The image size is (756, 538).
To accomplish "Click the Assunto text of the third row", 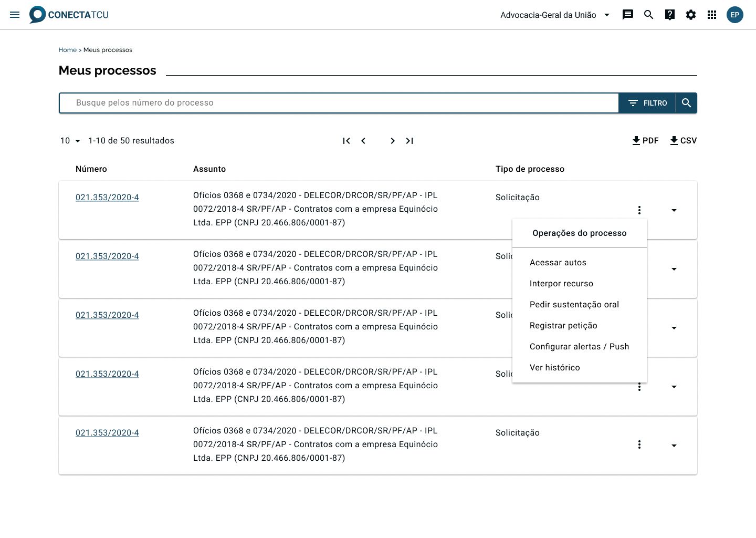I will (x=316, y=327).
